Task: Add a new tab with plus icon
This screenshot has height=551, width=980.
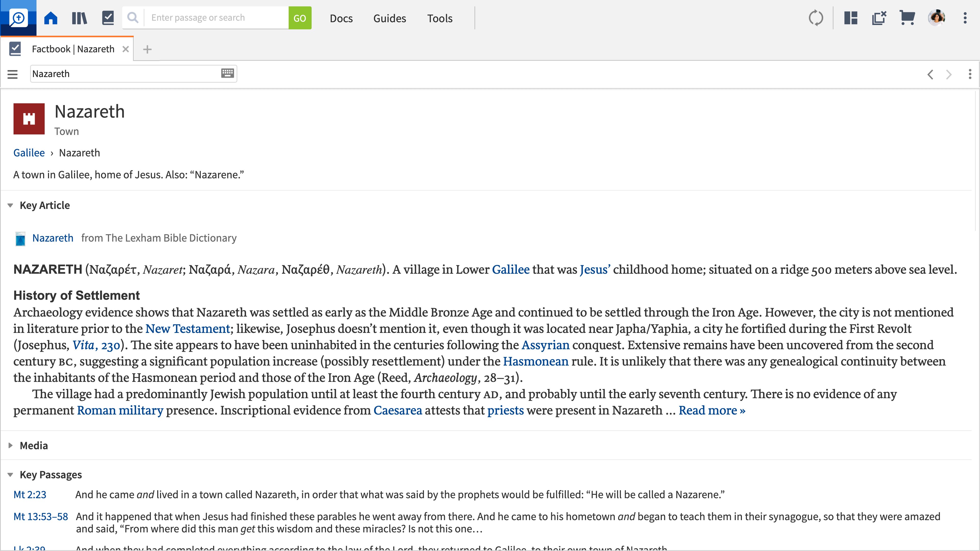Action: [x=147, y=49]
